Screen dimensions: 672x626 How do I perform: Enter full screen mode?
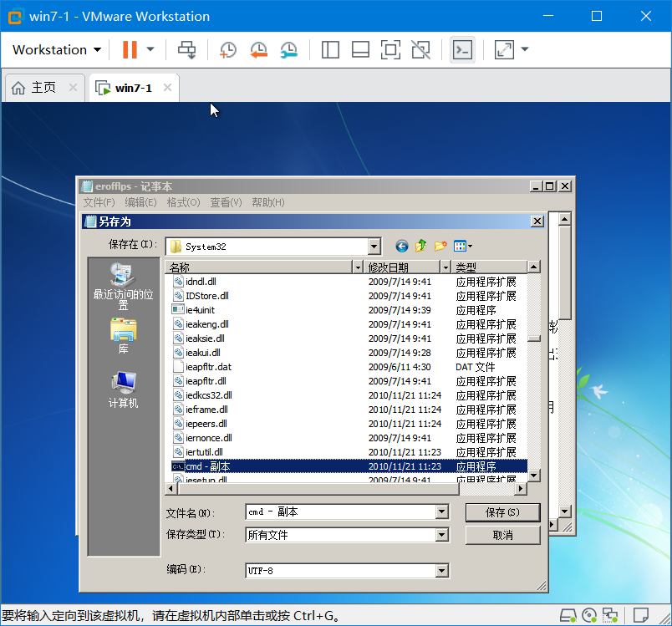click(391, 49)
